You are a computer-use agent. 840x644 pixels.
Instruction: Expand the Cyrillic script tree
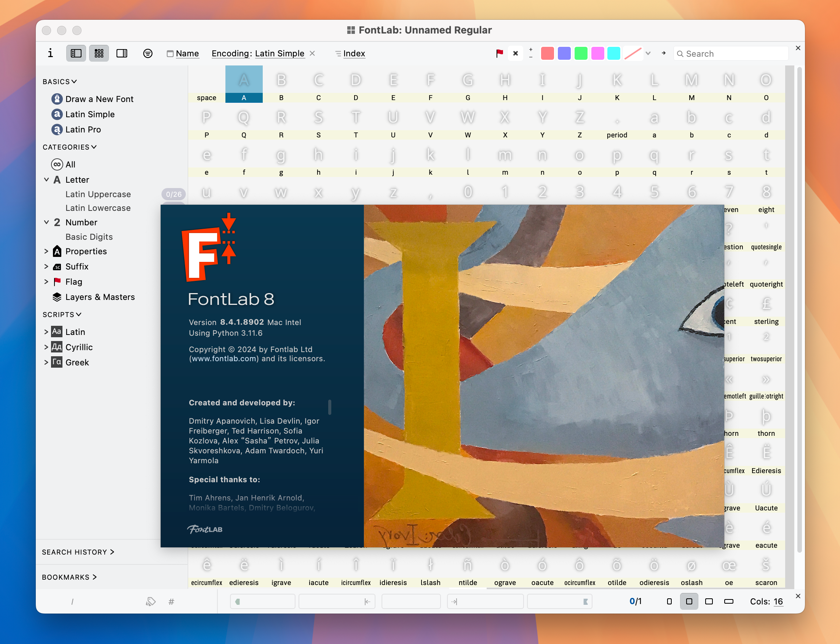pos(46,347)
